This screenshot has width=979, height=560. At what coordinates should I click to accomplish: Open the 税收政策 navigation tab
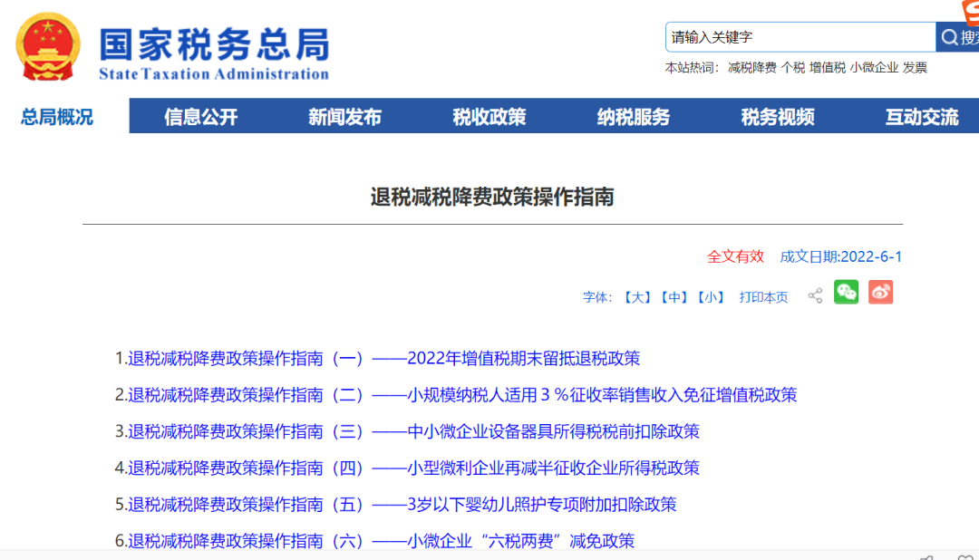489,117
